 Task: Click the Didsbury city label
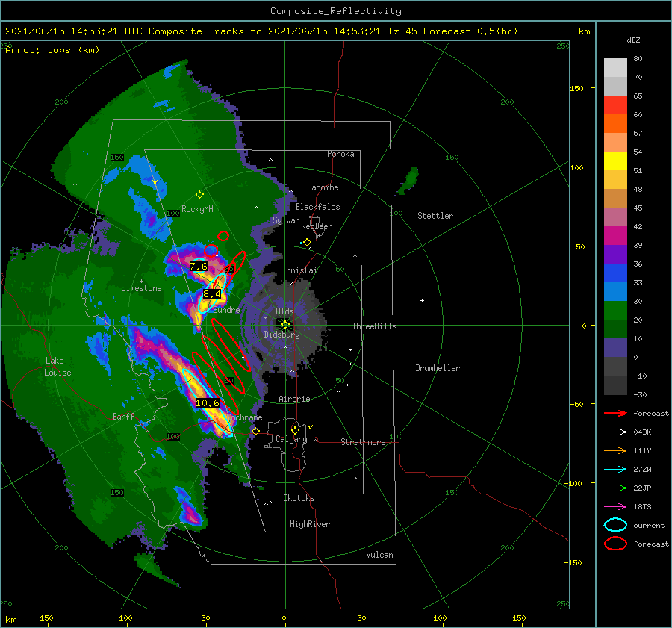(282, 335)
